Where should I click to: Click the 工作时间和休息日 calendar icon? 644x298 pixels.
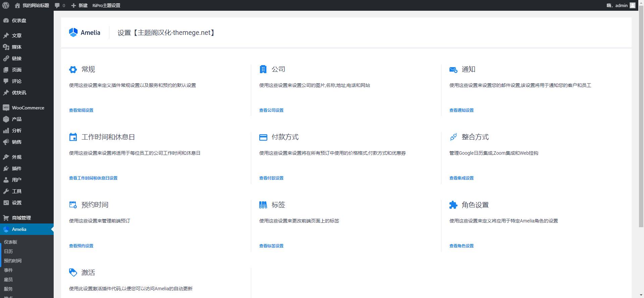pos(73,137)
